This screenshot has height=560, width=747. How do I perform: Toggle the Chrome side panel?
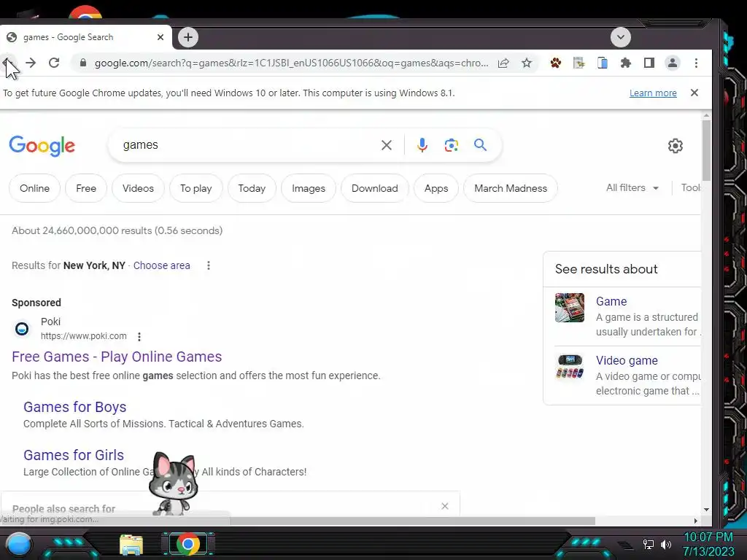click(649, 63)
